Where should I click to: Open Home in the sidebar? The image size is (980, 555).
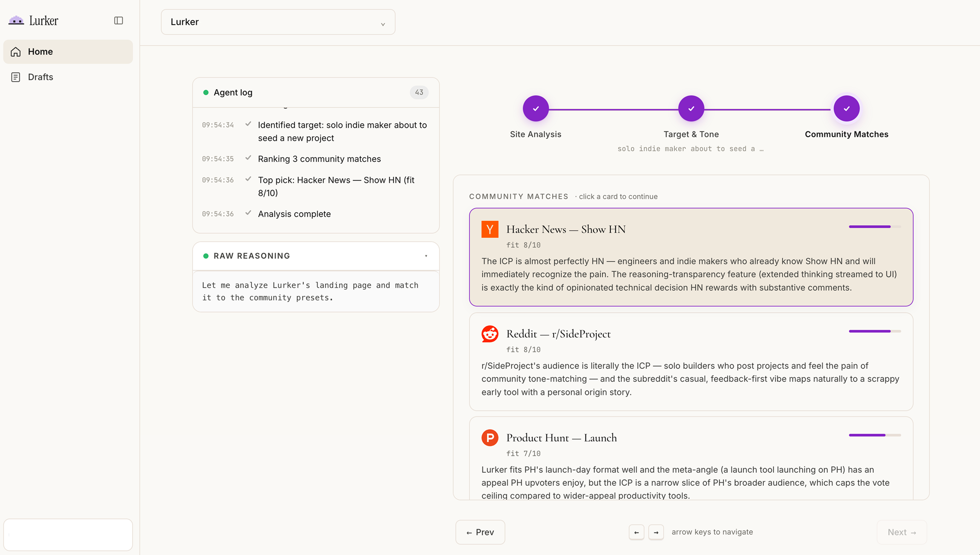(x=68, y=52)
